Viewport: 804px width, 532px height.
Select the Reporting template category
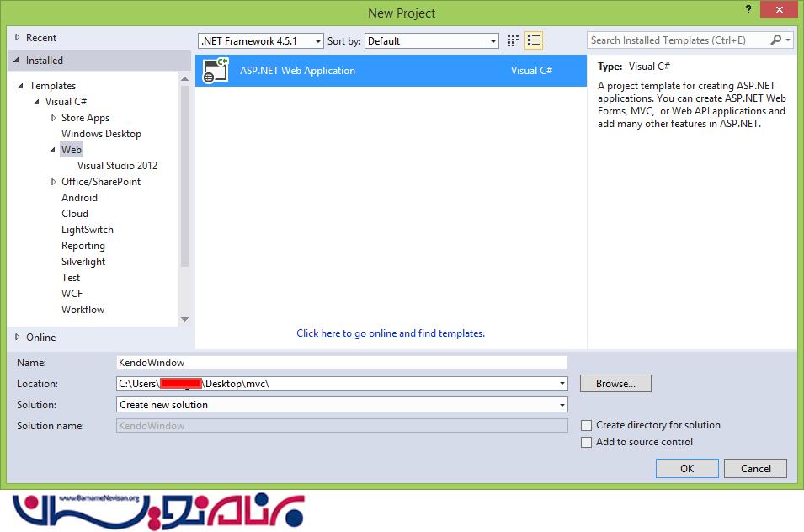tap(83, 246)
